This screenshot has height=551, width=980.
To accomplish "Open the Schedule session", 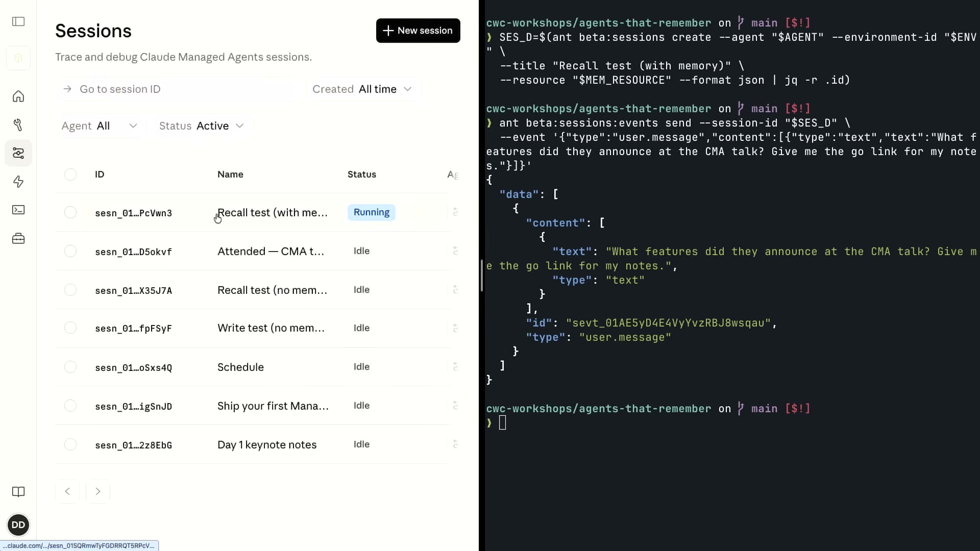I will [x=240, y=367].
